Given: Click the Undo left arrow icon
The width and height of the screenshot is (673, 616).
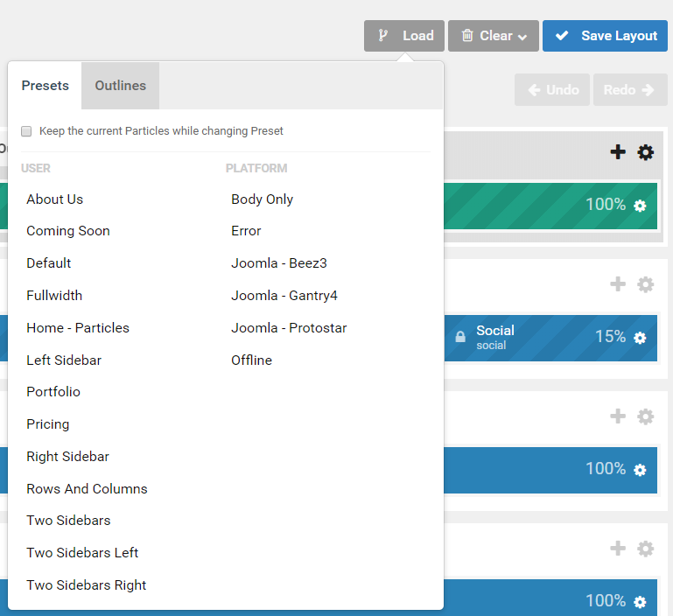Looking at the screenshot, I should point(534,90).
